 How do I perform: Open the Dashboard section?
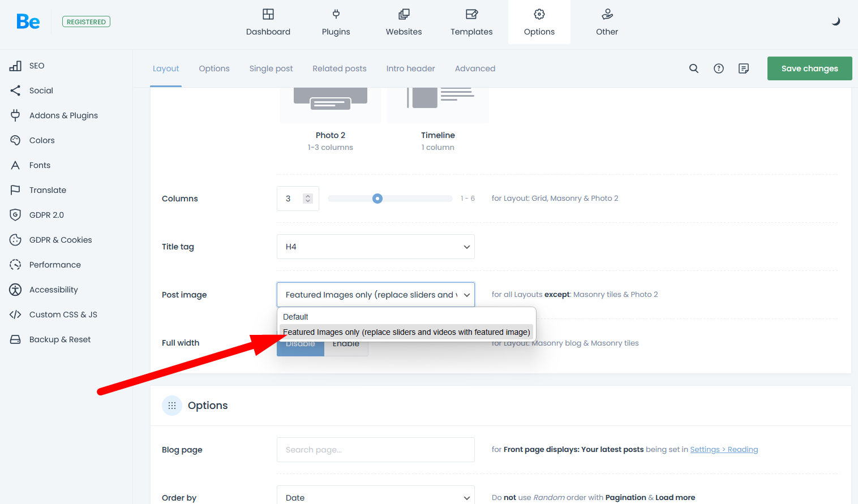268,22
